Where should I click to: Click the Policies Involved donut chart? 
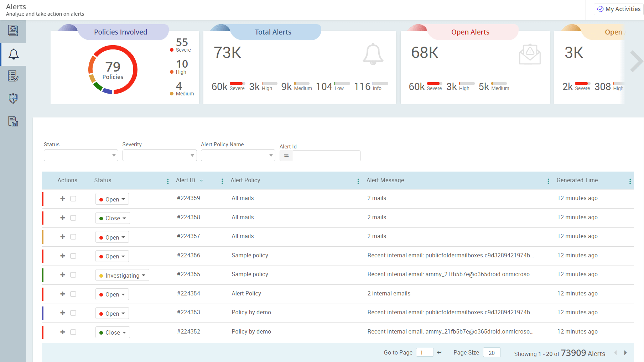click(113, 70)
